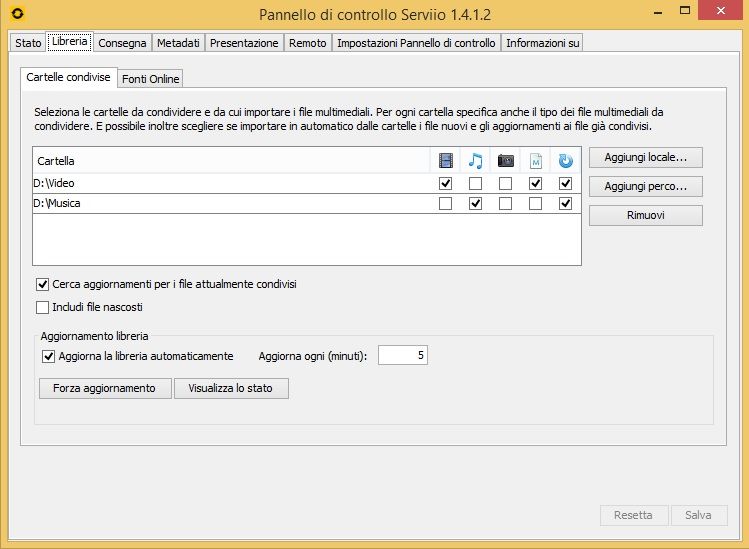This screenshot has width=749, height=549.
Task: Click the Aggiungi locale button
Action: pos(646,158)
